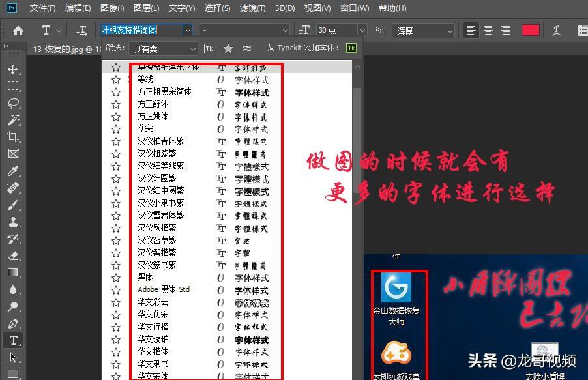
Task: Click the red text color swatch
Action: (x=530, y=31)
